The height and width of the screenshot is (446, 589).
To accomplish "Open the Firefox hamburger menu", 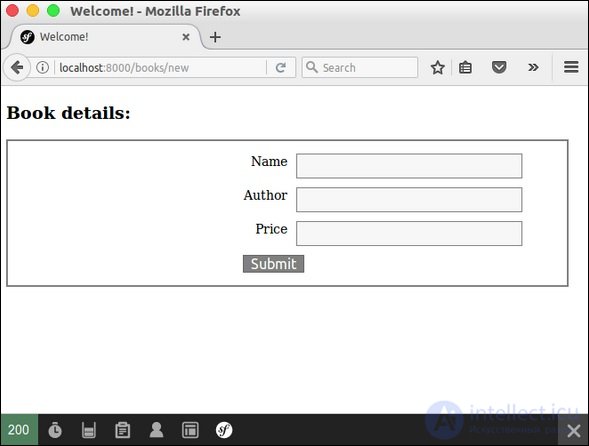I will point(571,67).
